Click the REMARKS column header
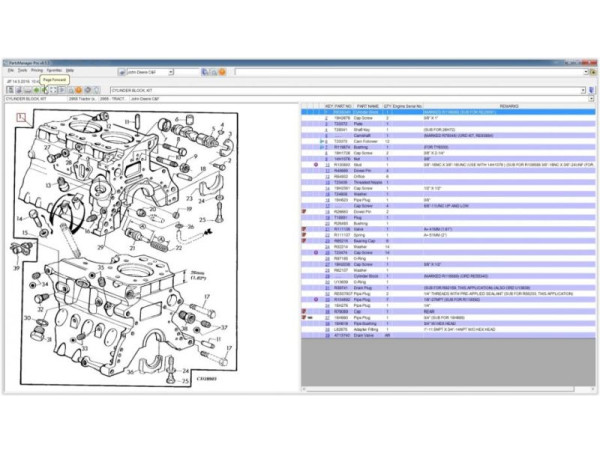 510,105
